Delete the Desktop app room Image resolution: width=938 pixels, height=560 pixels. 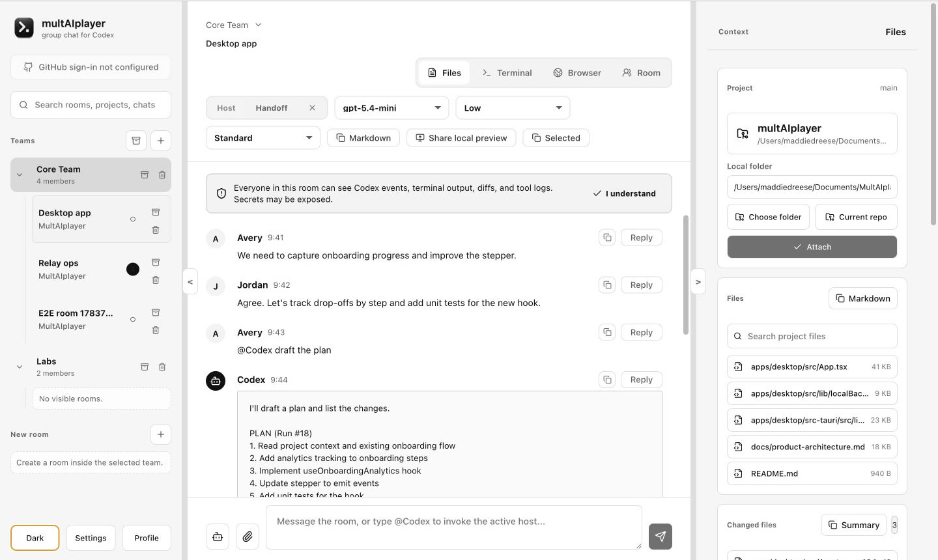coord(156,230)
